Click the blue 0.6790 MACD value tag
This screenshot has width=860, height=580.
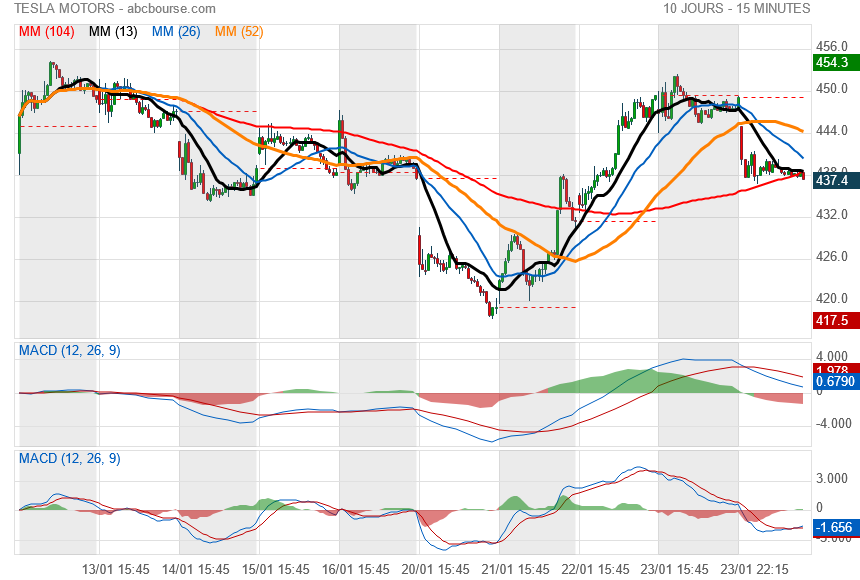click(x=833, y=382)
